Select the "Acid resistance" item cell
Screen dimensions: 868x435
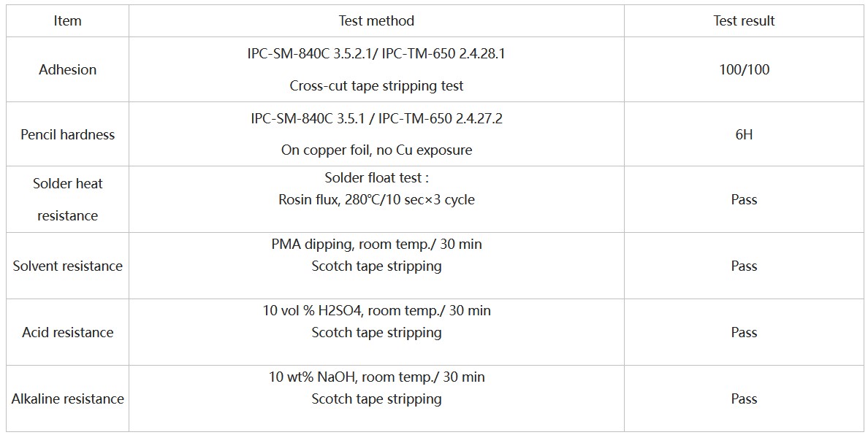coord(67,332)
